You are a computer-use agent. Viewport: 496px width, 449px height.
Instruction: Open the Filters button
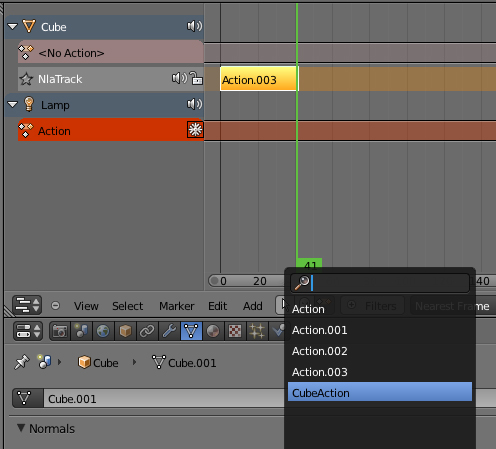pyautogui.click(x=373, y=306)
